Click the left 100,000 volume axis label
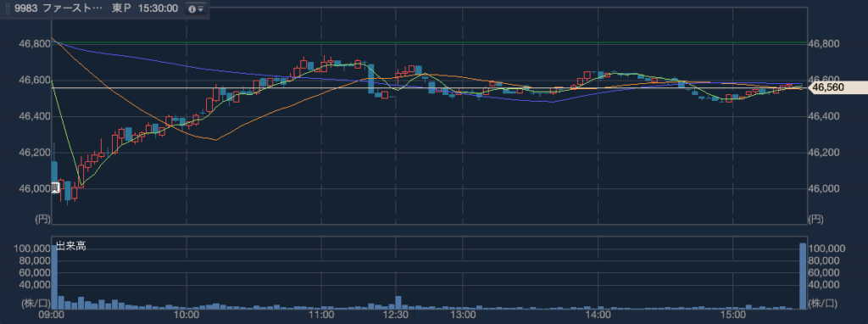 [x=31, y=249]
